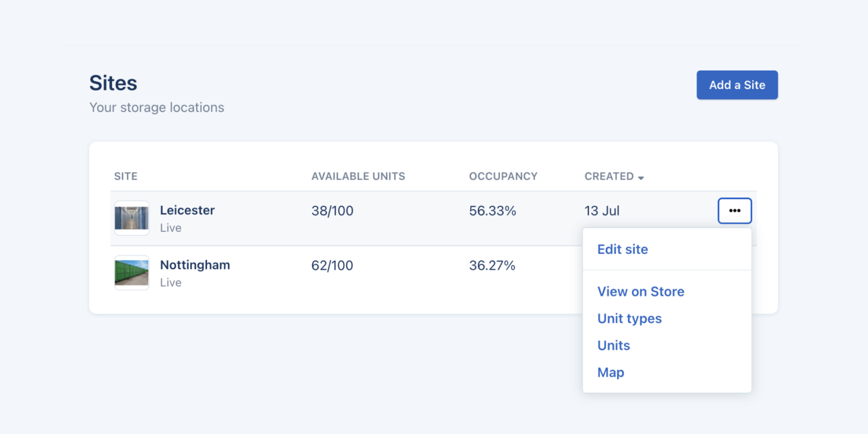Click Leicester's 38/100 available units value
The image size is (868, 434).
click(x=332, y=211)
